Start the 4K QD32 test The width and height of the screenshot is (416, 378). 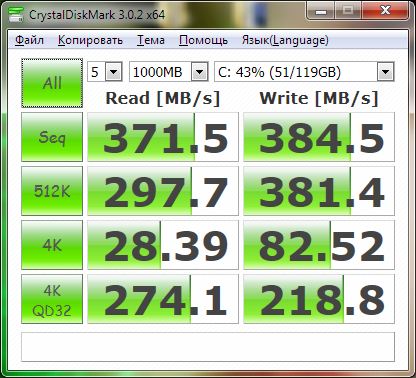52,299
